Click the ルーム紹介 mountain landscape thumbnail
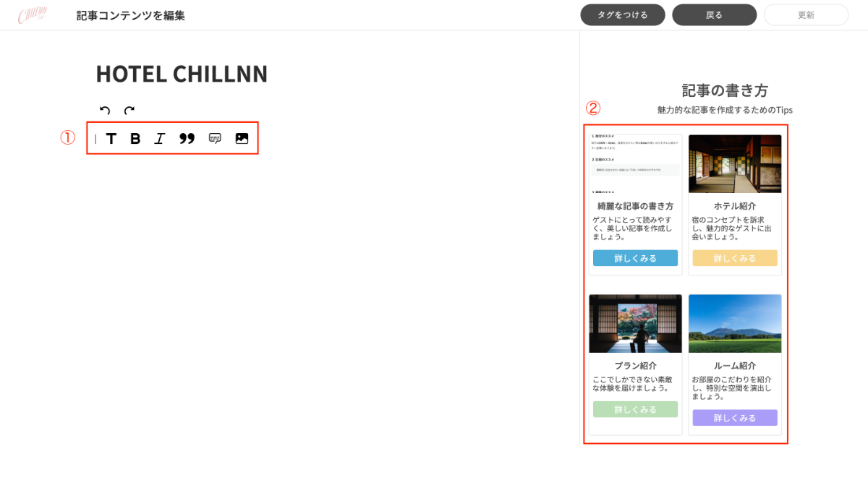 [734, 323]
